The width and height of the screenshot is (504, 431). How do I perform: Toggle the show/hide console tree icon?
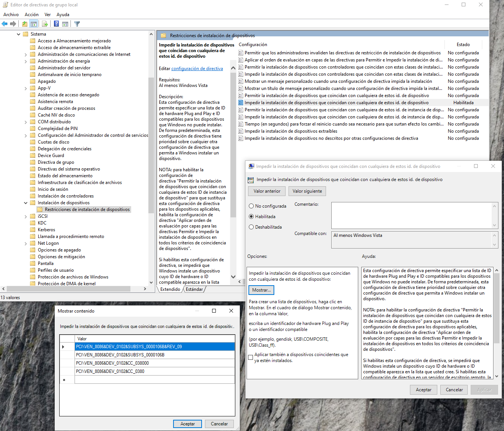pyautogui.click(x=34, y=24)
